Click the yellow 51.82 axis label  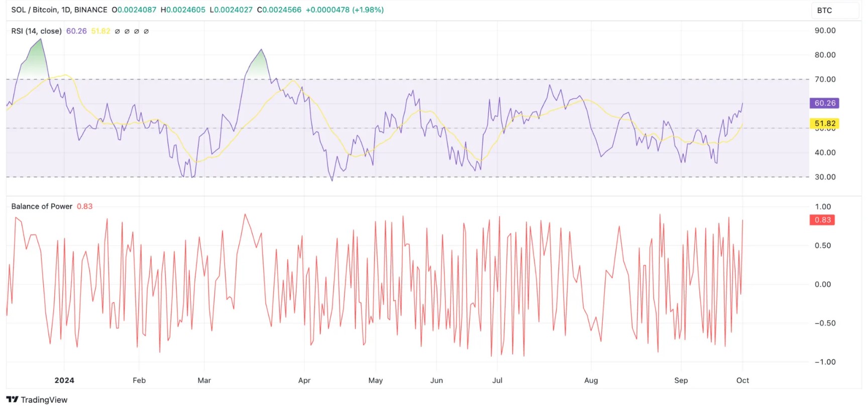coord(824,123)
